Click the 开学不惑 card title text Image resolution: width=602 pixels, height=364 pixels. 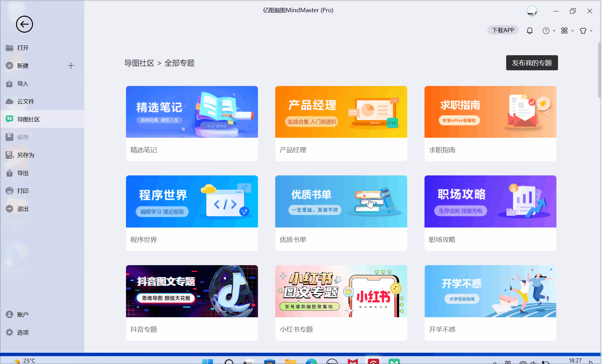click(442, 329)
